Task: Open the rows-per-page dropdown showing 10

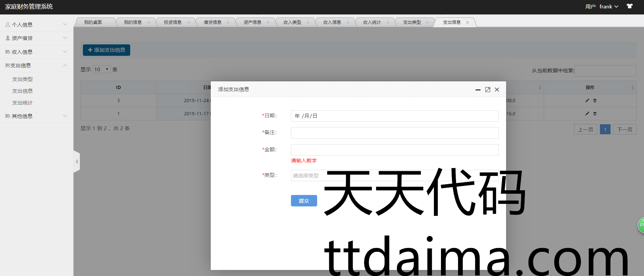Action: tap(101, 69)
